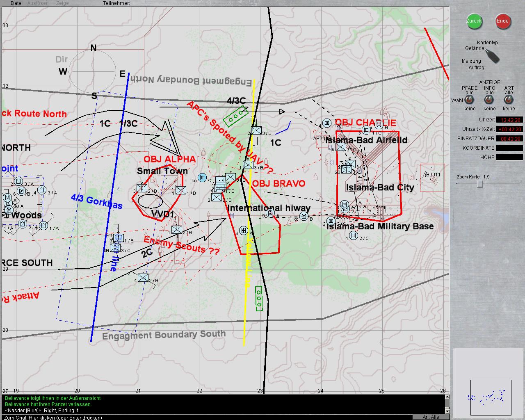Screen dimensions: 525x420
Task: Click the green Zurück button
Action: click(474, 21)
